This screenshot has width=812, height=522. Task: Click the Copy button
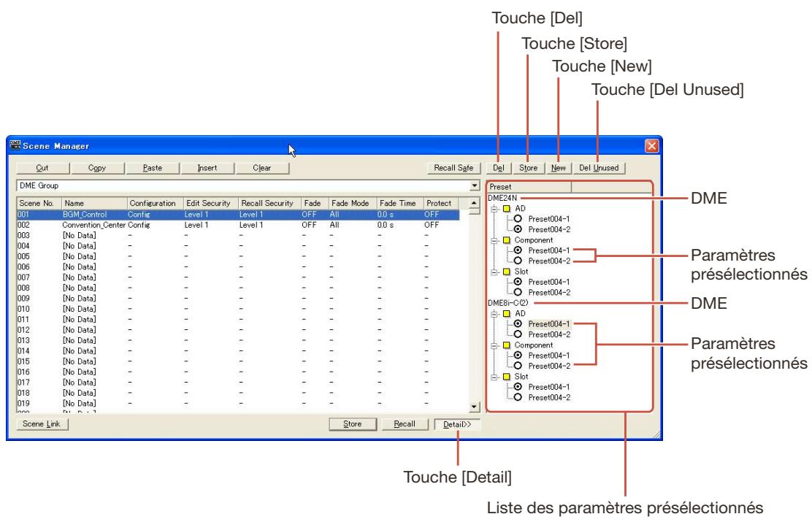(97, 168)
